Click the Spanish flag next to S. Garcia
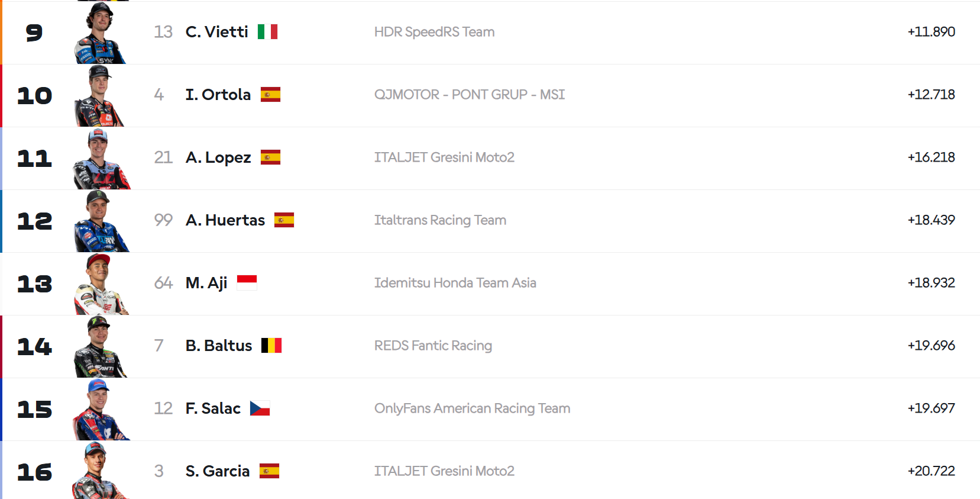 pos(269,471)
